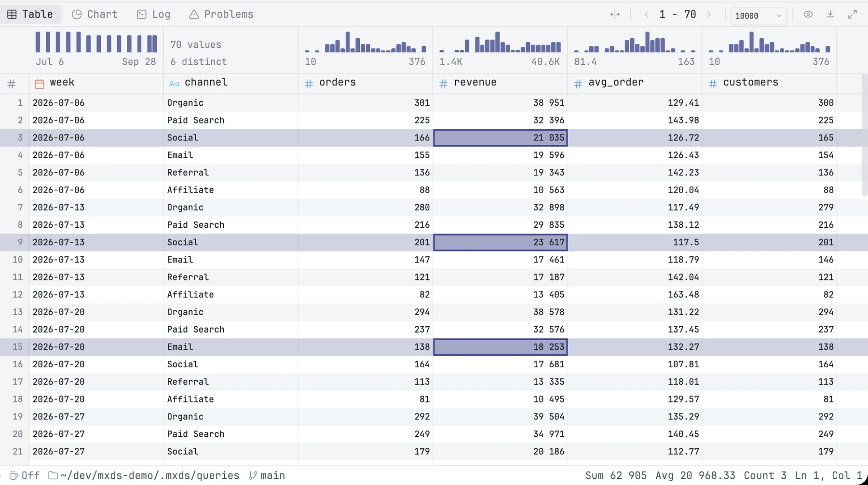868x485 pixels.
Task: Go to previous page arrow
Action: click(x=647, y=14)
